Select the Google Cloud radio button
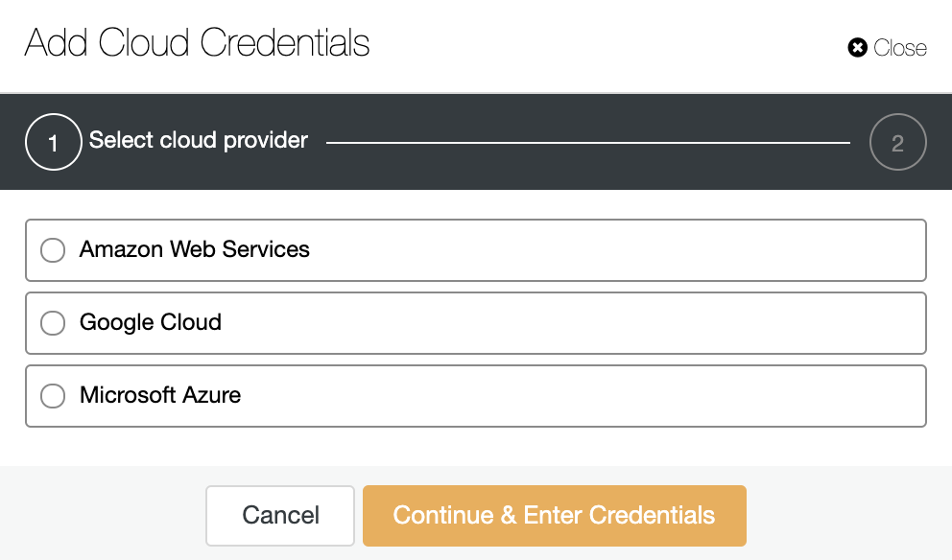The height and width of the screenshot is (560, 952). [x=53, y=323]
